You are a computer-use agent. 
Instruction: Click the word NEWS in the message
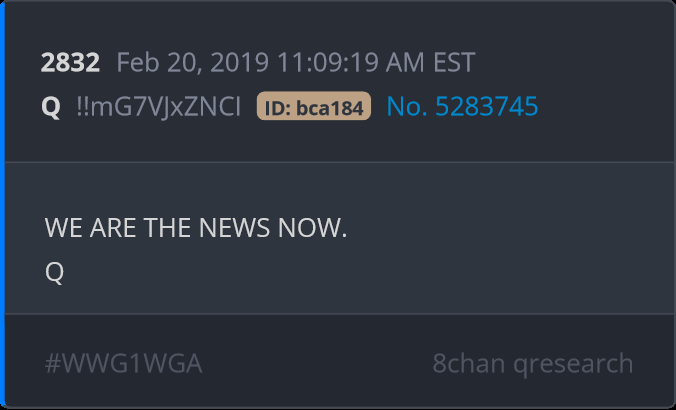(x=235, y=228)
